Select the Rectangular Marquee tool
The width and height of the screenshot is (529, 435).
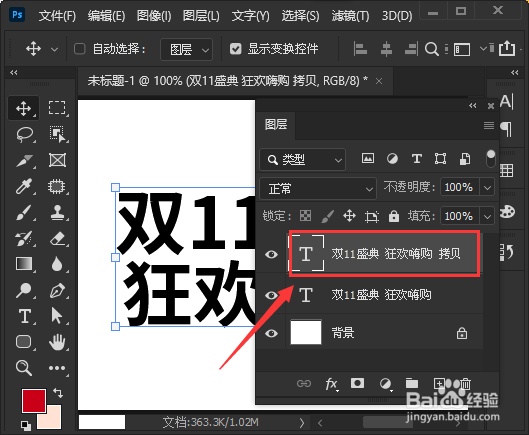pos(57,108)
